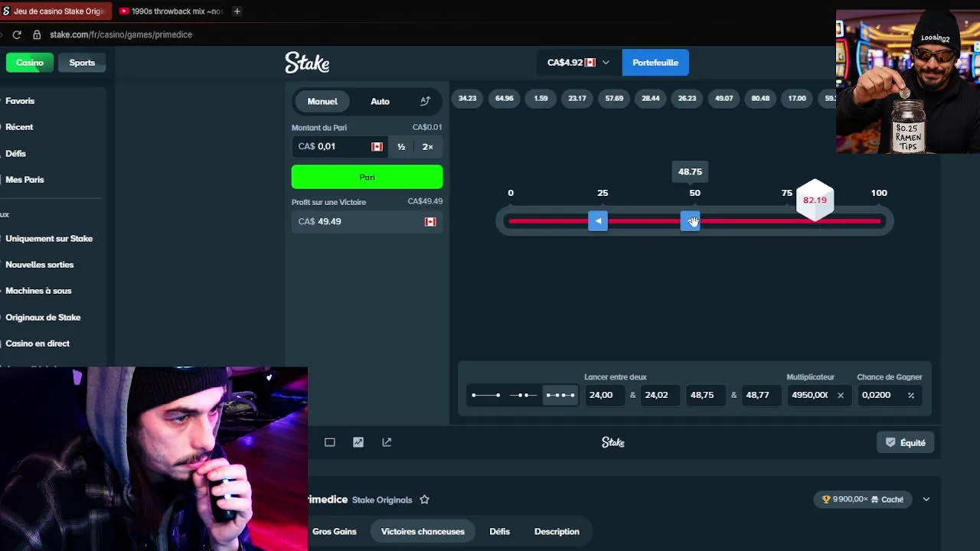The width and height of the screenshot is (980, 551).
Task: Open the game in a popout window icon
Action: pyautogui.click(x=387, y=442)
